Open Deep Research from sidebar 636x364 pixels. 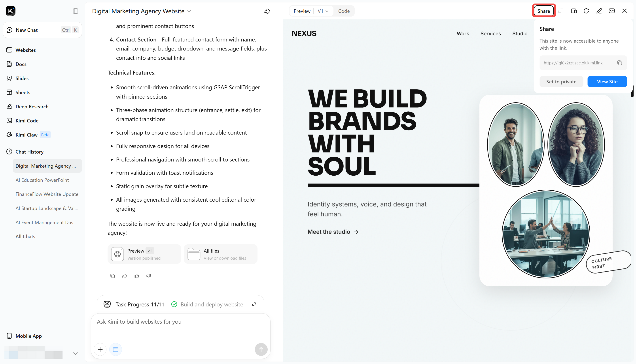click(32, 107)
